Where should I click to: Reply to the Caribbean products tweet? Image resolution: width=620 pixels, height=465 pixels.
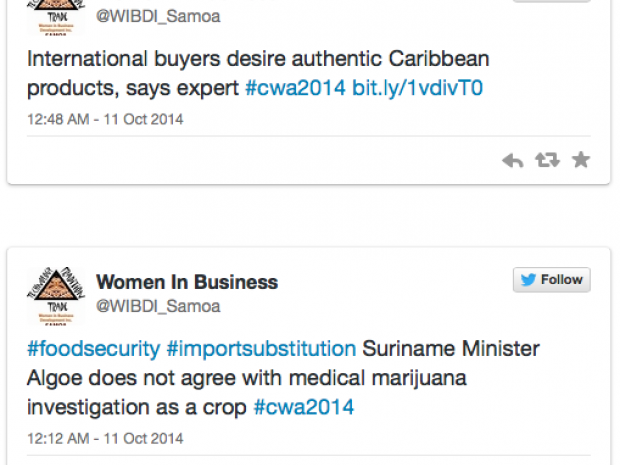(513, 160)
